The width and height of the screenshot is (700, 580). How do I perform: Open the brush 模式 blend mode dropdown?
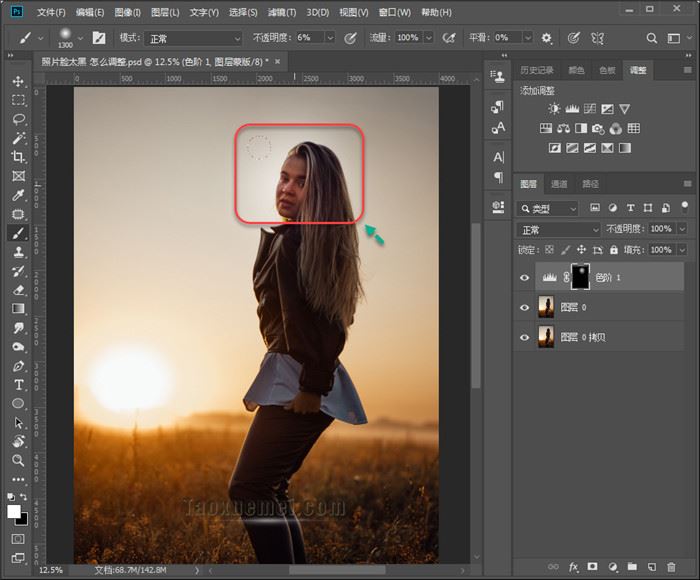click(194, 38)
